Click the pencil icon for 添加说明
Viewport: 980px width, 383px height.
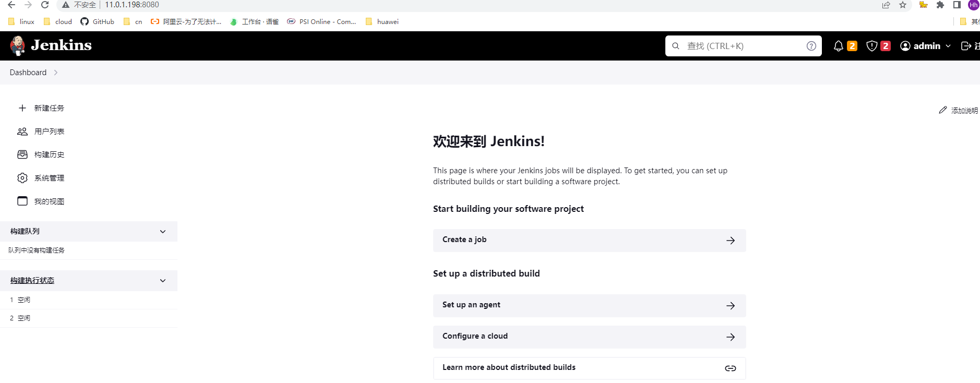942,110
